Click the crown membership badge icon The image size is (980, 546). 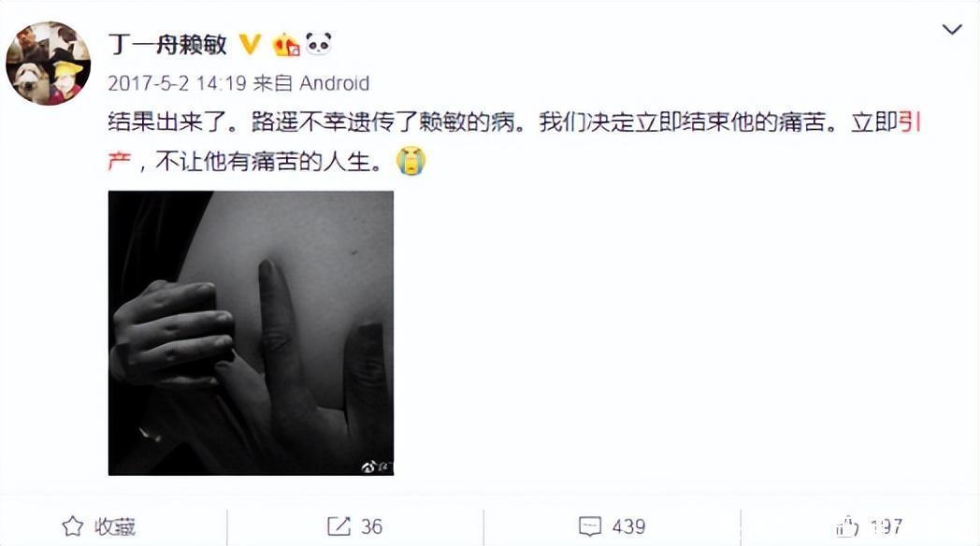[285, 44]
